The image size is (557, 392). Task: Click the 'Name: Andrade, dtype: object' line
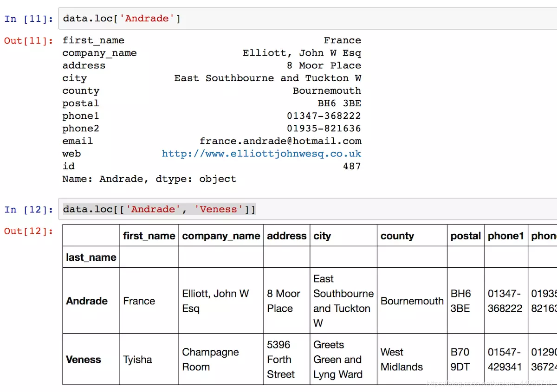pyautogui.click(x=149, y=179)
